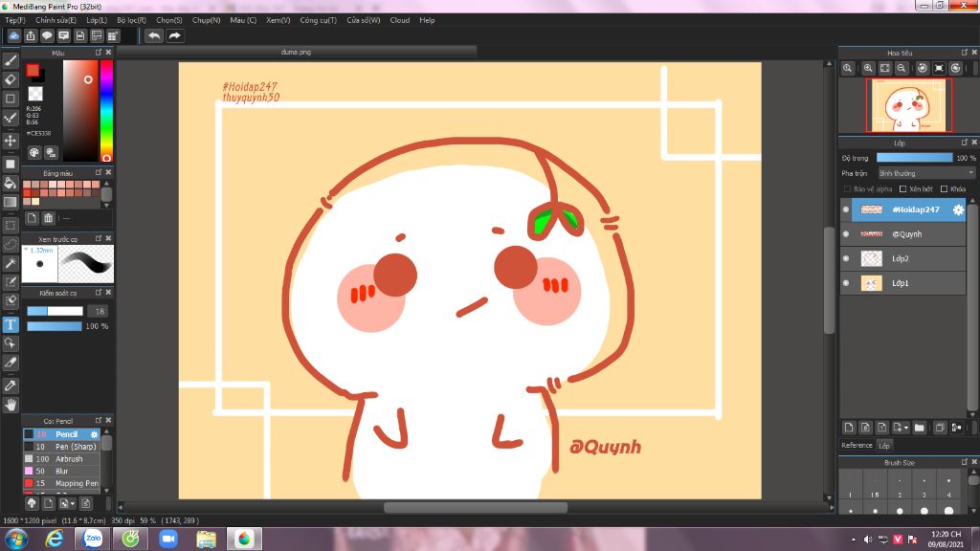Select the Blur brush
This screenshot has height=551, width=980.
(62, 471)
